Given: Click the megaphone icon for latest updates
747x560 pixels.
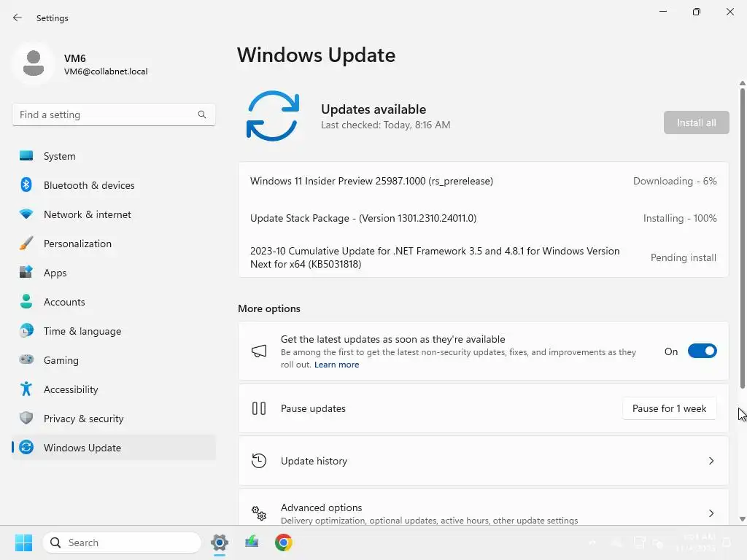Looking at the screenshot, I should (x=259, y=351).
